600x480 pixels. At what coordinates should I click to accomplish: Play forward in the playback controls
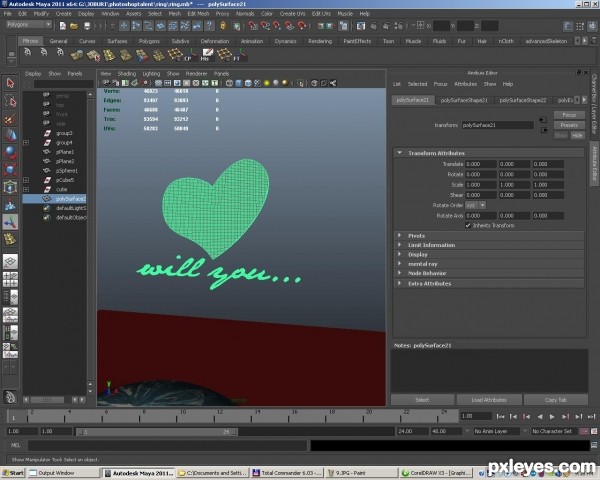[x=552, y=416]
